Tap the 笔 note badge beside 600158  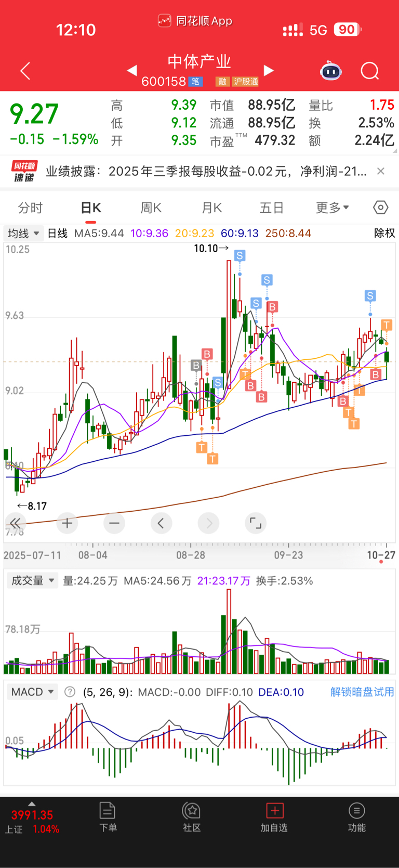(x=195, y=82)
